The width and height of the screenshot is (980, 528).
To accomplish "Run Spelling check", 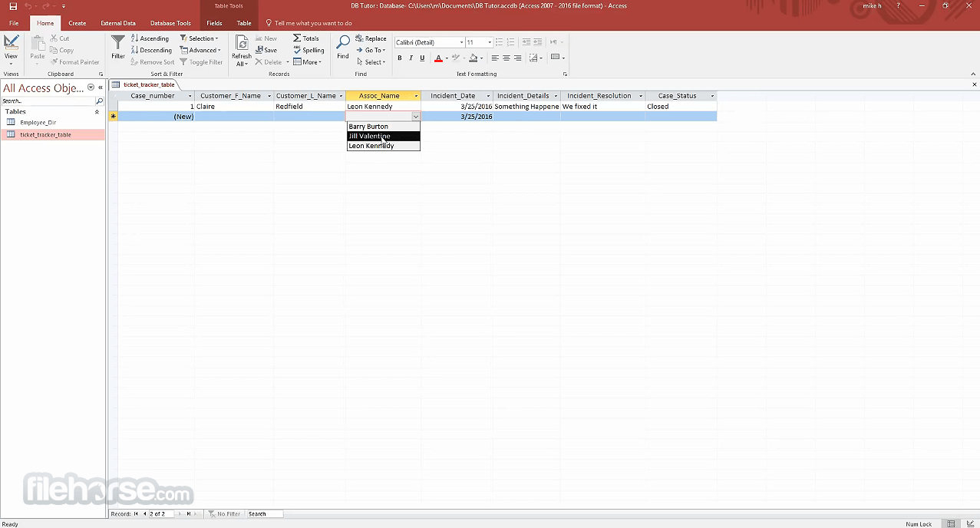I will pyautogui.click(x=309, y=50).
